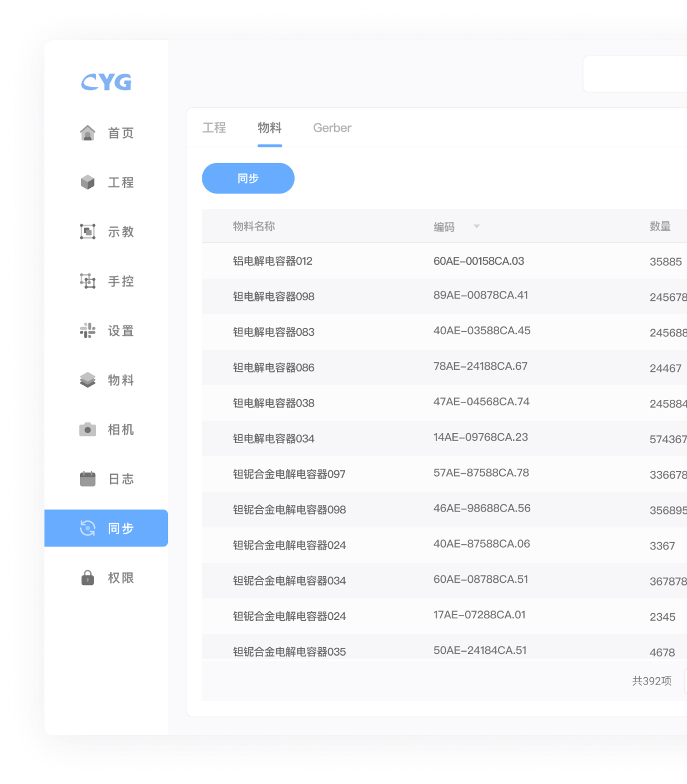Click quantity value 24467
Screen dimensions: 687x784
click(x=665, y=369)
